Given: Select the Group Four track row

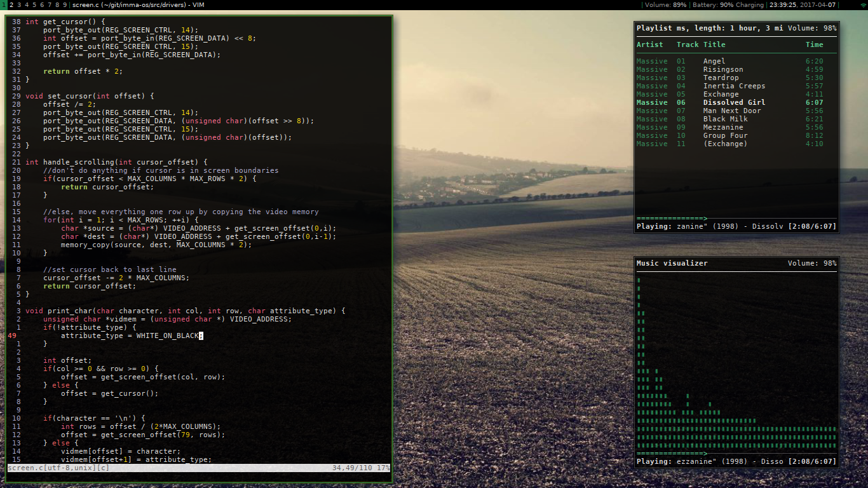Looking at the screenshot, I should pyautogui.click(x=736, y=135).
